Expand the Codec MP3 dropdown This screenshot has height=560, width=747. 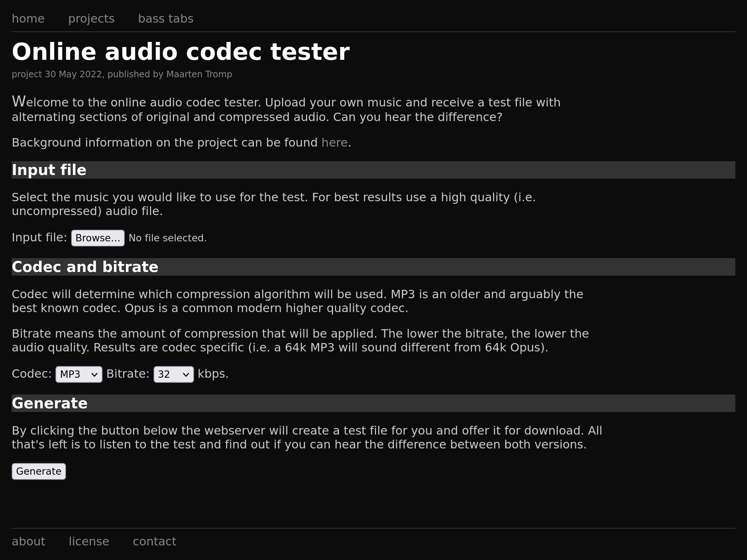click(79, 374)
